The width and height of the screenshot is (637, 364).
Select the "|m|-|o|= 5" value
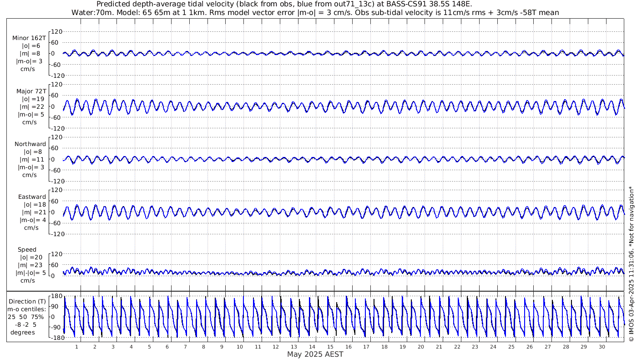tap(30, 273)
